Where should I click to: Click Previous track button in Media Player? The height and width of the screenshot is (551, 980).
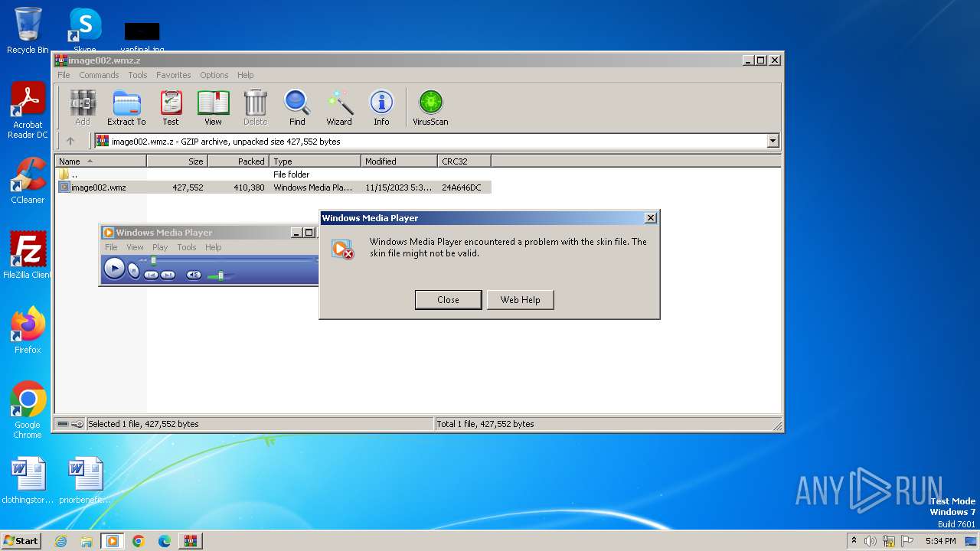pyautogui.click(x=151, y=275)
